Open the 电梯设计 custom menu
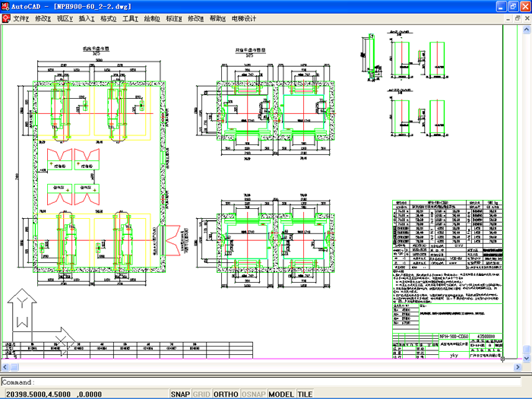This screenshot has width=532, height=399. [244, 17]
